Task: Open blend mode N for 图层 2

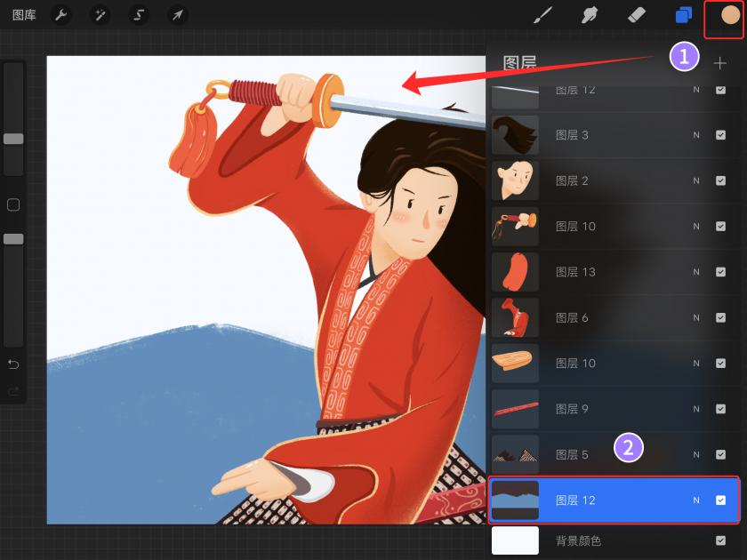Action: tap(696, 181)
